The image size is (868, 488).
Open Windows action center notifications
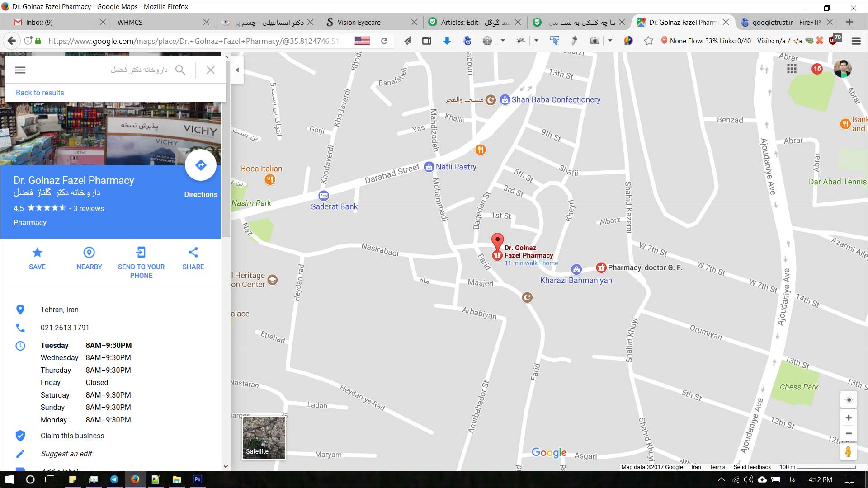tap(849, 479)
